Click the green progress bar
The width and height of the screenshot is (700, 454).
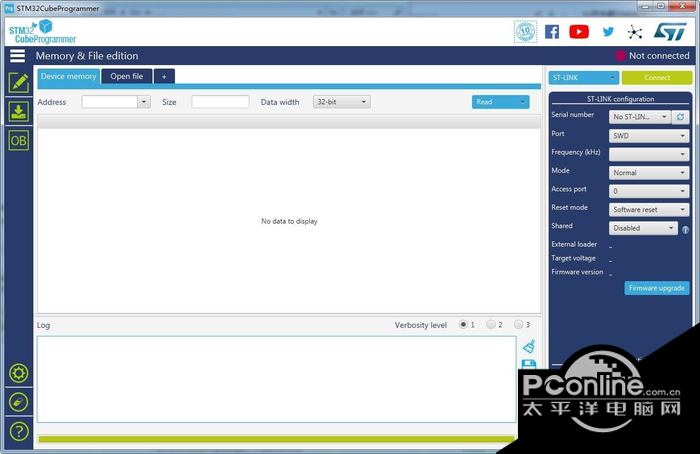(x=277, y=439)
